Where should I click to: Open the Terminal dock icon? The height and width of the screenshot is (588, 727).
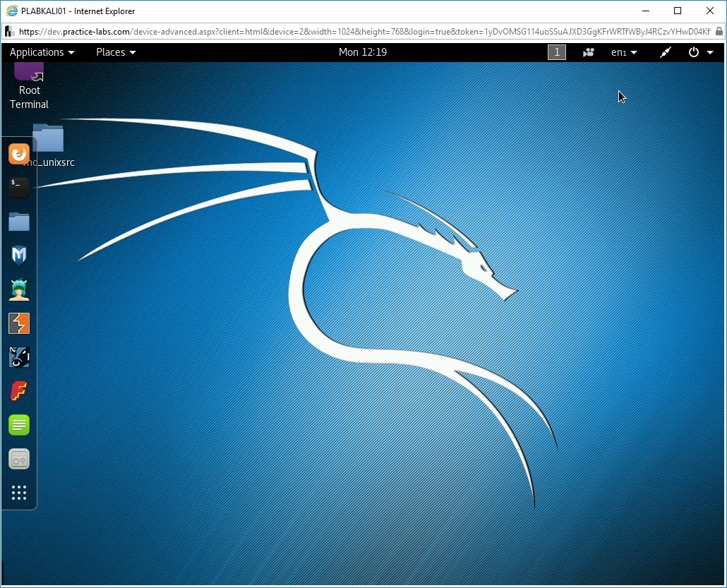tap(19, 187)
